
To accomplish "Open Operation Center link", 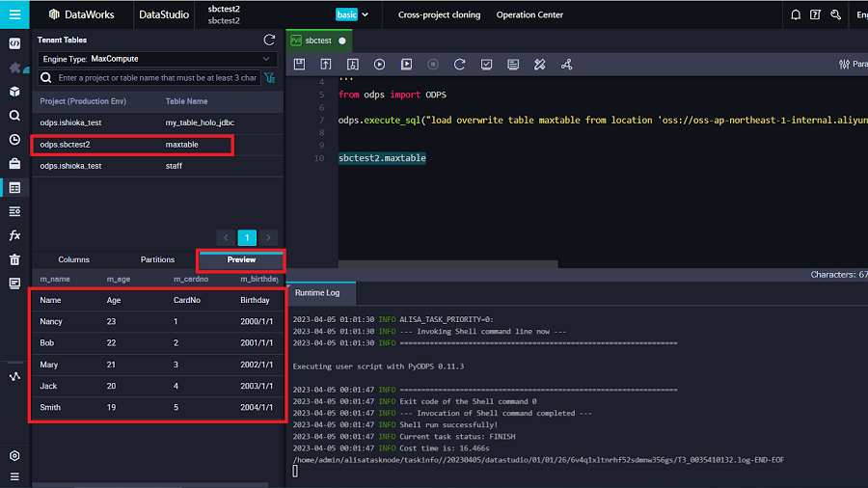I will click(529, 15).
